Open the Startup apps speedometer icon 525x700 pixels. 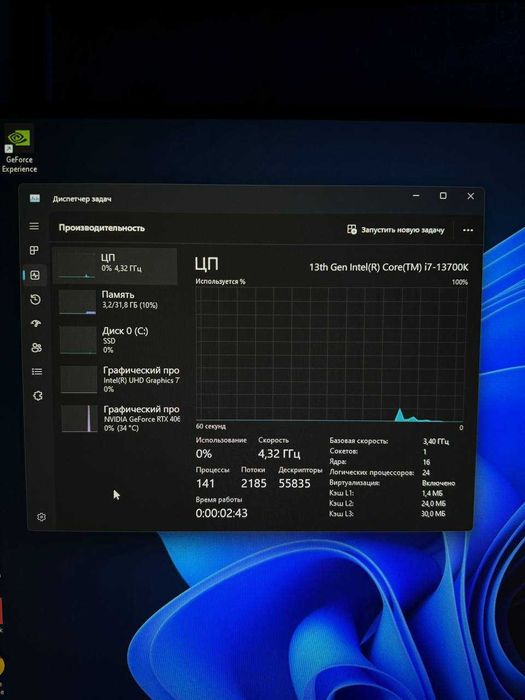(x=36, y=324)
